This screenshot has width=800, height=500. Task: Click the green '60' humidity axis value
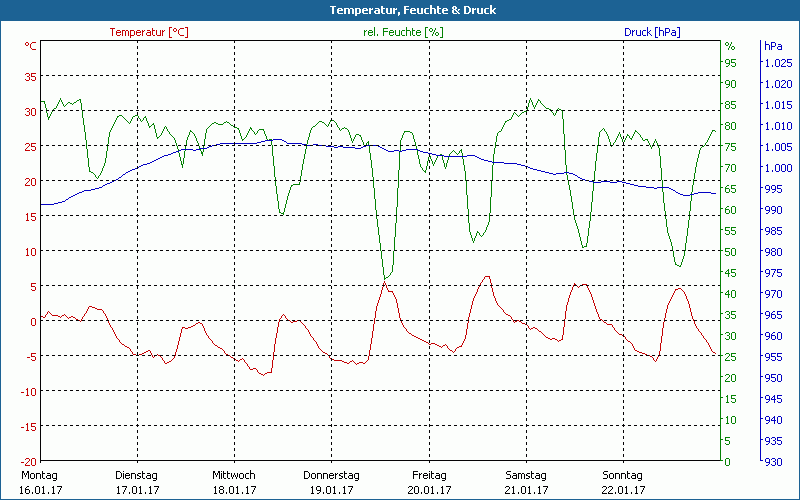tap(731, 210)
